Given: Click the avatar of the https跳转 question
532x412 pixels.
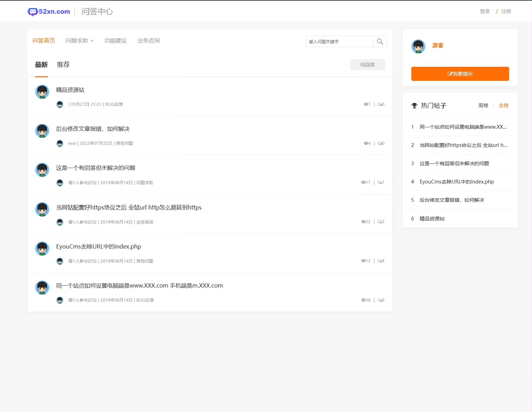Looking at the screenshot, I should pos(42,209).
